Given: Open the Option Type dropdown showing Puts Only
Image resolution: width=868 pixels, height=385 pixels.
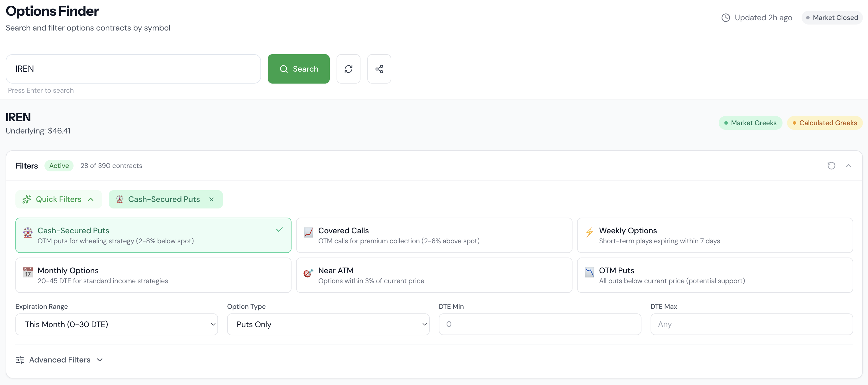Looking at the screenshot, I should pyautogui.click(x=328, y=324).
